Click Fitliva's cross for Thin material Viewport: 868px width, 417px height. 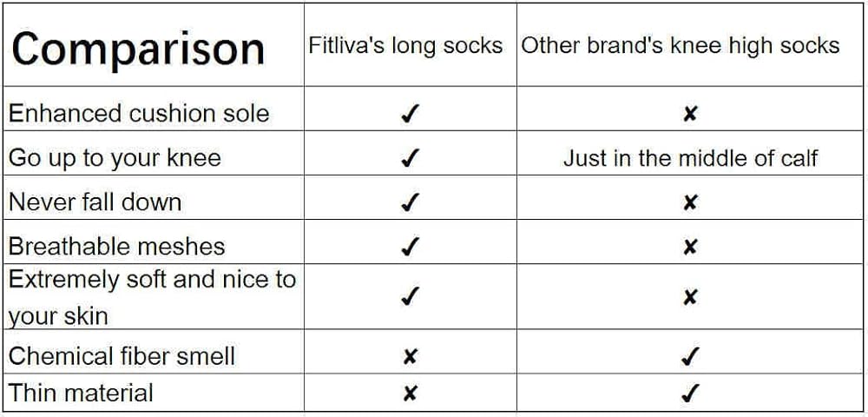tap(411, 393)
